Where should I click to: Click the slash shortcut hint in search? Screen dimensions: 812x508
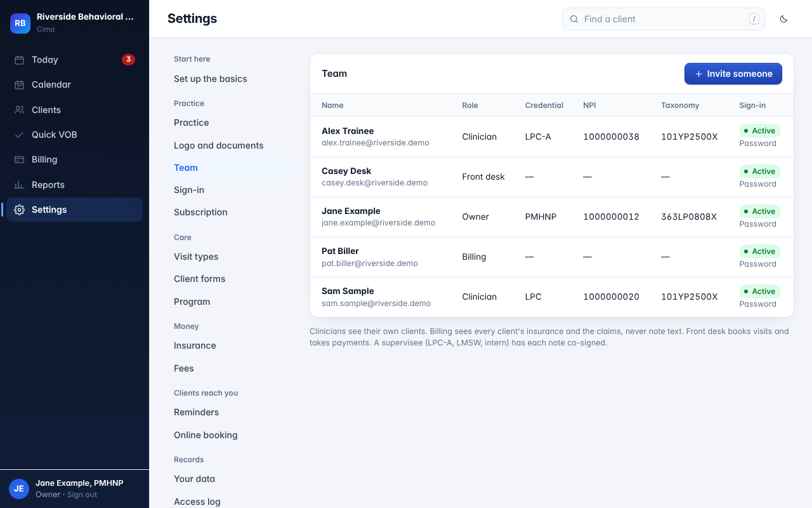click(754, 19)
